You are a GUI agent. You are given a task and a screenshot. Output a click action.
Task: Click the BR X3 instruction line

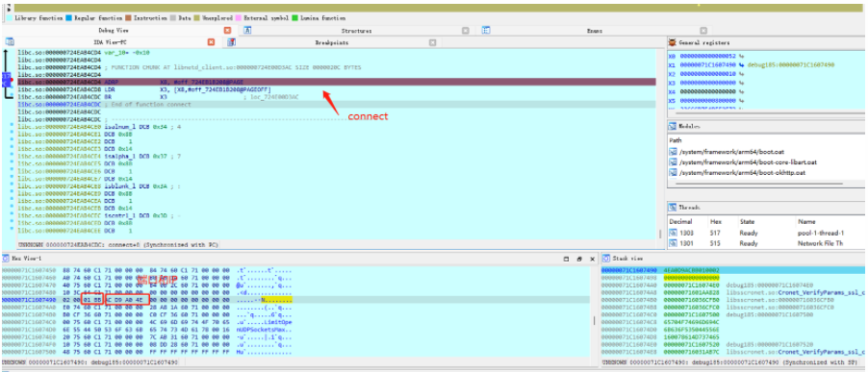tap(336, 96)
